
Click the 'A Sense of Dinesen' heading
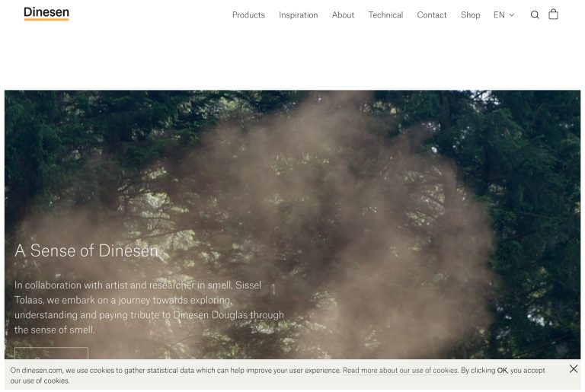tap(87, 250)
